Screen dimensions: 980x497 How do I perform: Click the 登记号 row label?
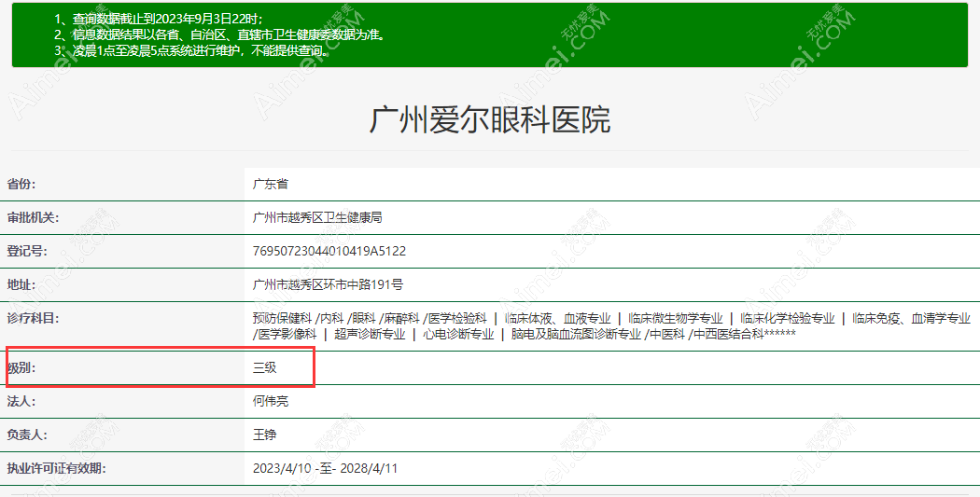coord(28,252)
